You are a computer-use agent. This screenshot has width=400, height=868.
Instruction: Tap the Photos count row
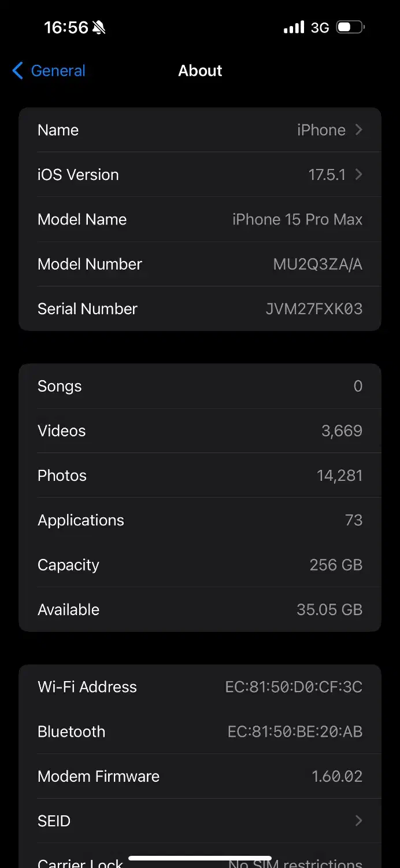click(x=199, y=476)
